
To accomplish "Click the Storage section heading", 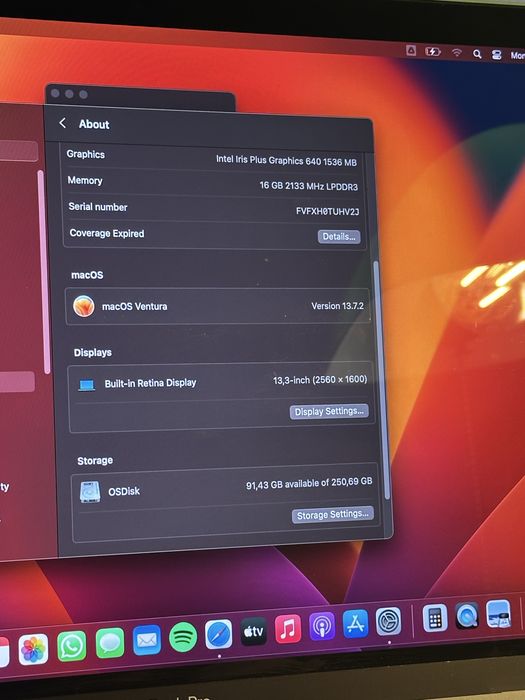I will tap(95, 461).
